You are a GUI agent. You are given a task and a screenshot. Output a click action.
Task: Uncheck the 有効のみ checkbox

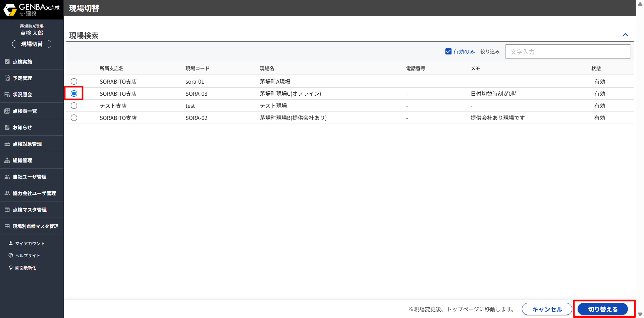(x=448, y=51)
